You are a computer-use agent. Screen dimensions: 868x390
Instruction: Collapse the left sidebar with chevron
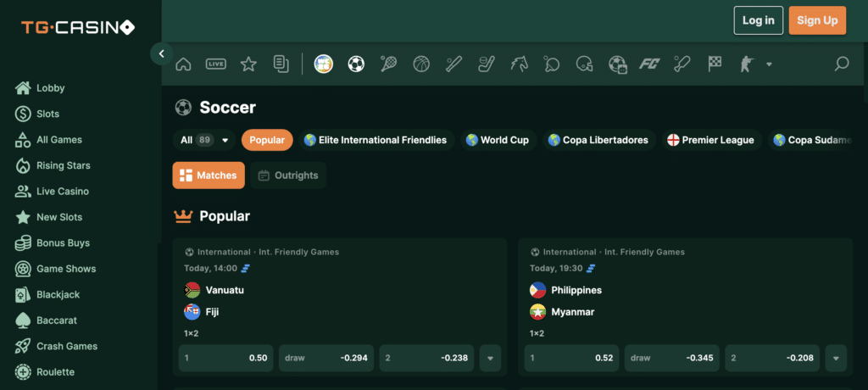[162, 53]
